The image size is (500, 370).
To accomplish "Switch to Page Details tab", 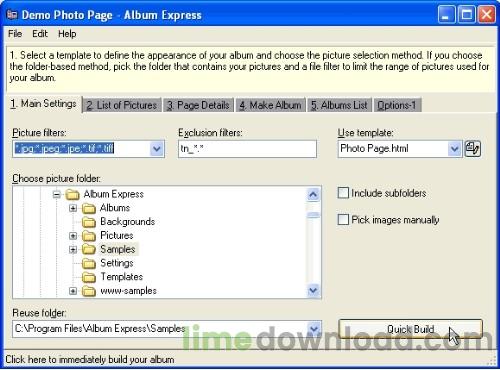I will pos(198,105).
